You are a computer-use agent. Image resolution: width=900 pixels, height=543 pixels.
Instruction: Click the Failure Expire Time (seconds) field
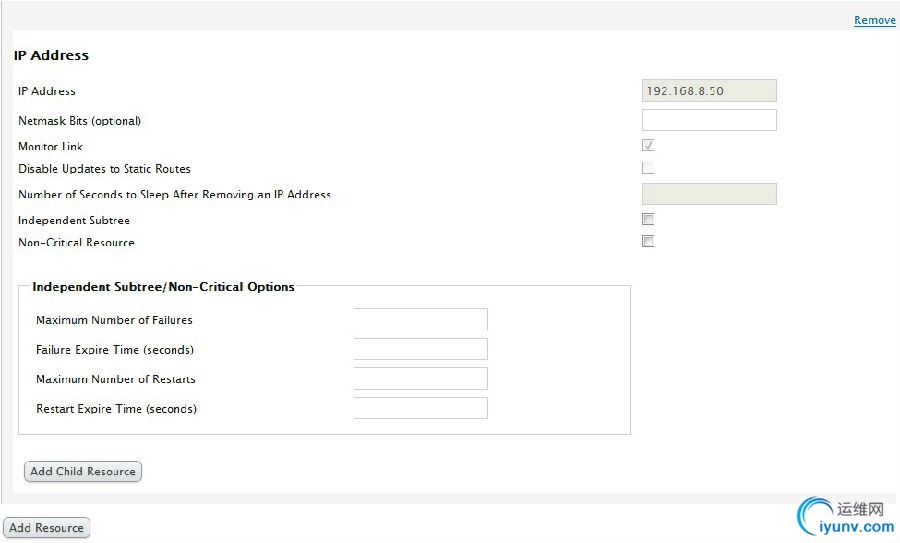pyautogui.click(x=421, y=349)
